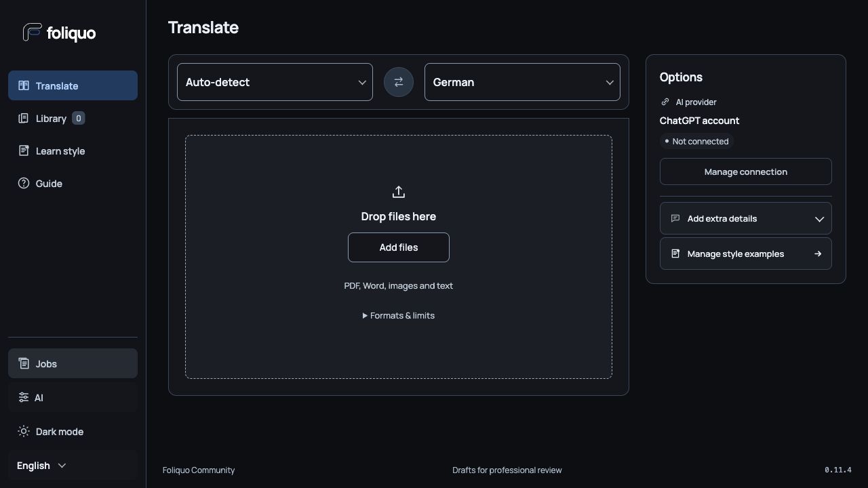Click the arrow on Manage style examples
The width and height of the screenshot is (868, 488).
818,253
